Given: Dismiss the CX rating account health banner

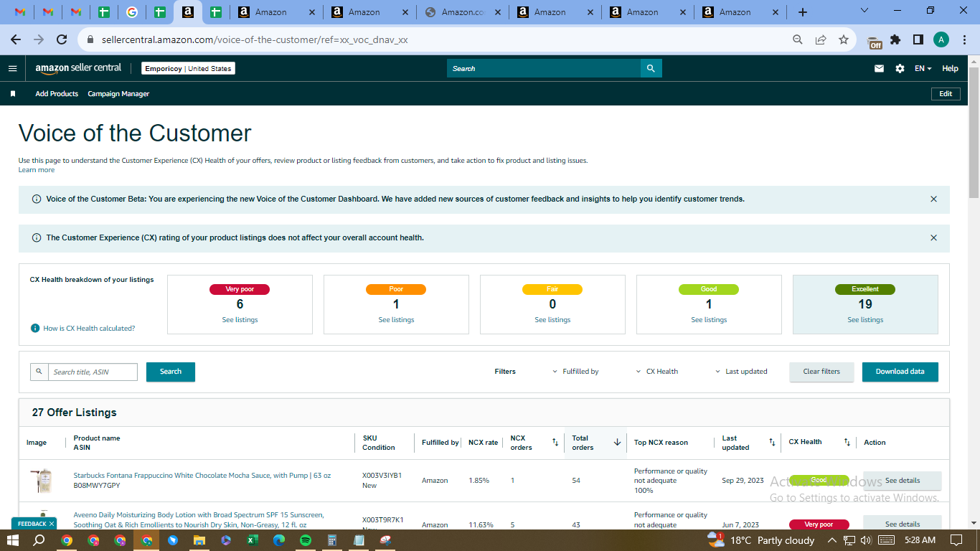Looking at the screenshot, I should point(933,237).
